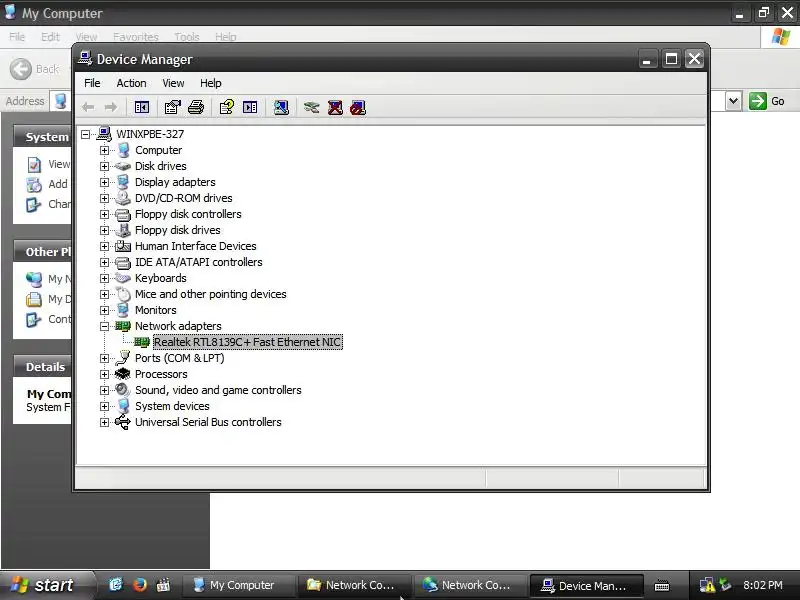Launch Firefox from the Quick Launch bar
This screenshot has width=800, height=600.
pos(139,584)
